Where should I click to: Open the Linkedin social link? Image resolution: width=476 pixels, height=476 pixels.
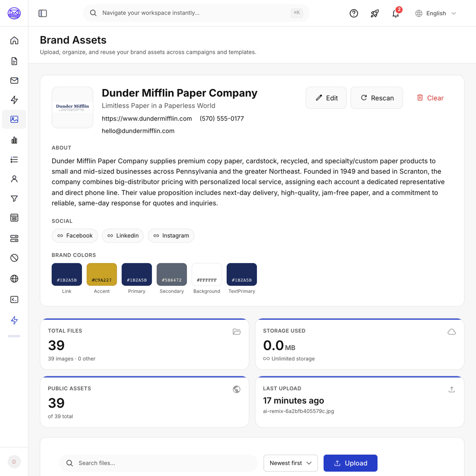(123, 236)
